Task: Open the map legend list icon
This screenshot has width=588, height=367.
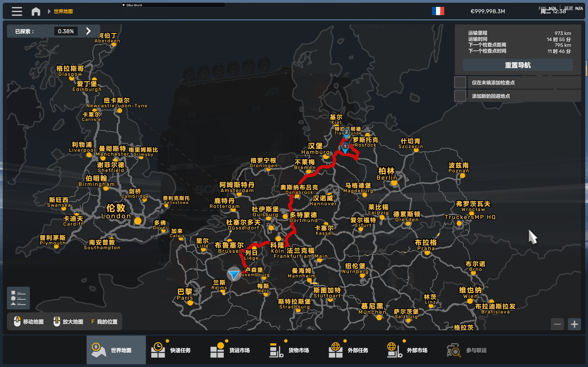Action: (18, 298)
